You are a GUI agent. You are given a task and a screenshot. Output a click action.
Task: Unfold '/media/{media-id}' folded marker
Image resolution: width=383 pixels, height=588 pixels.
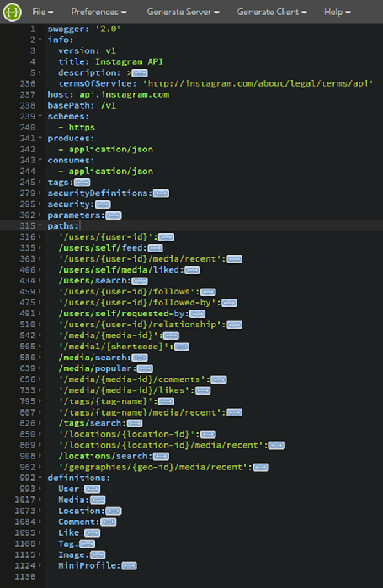pyautogui.click(x=172, y=336)
